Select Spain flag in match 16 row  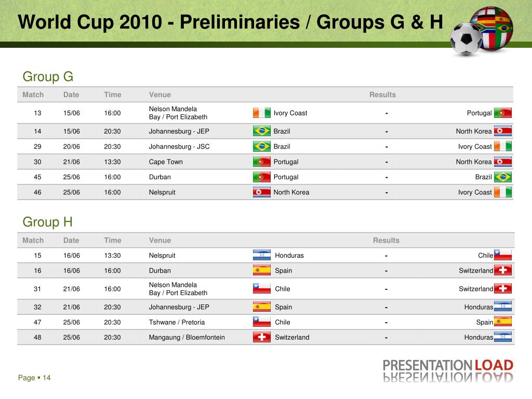click(x=262, y=270)
